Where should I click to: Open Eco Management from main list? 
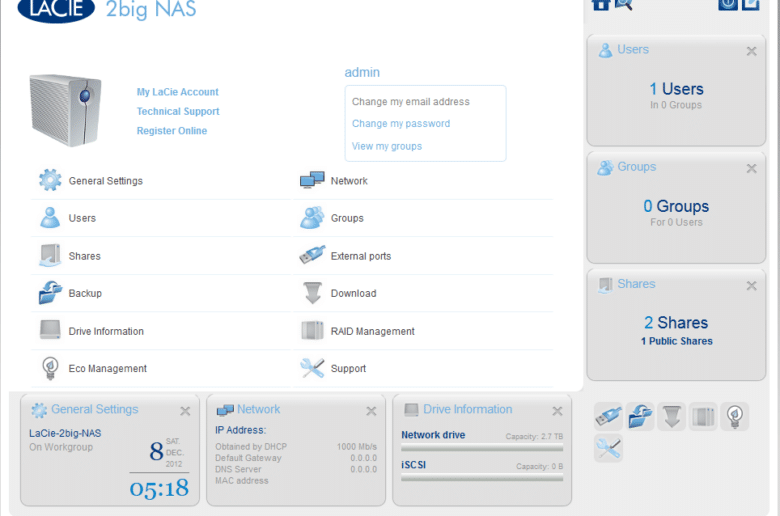(x=161, y=368)
